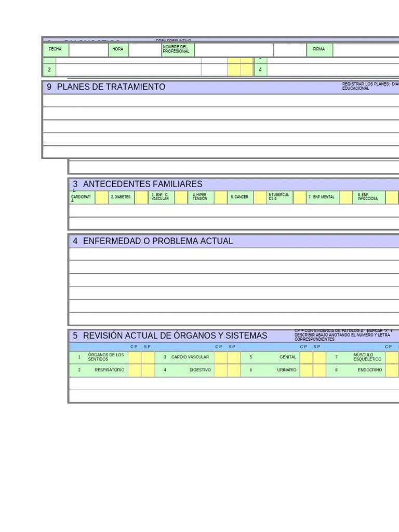Click the Respiratorio label
The height and width of the screenshot is (532, 399).
tap(109, 370)
